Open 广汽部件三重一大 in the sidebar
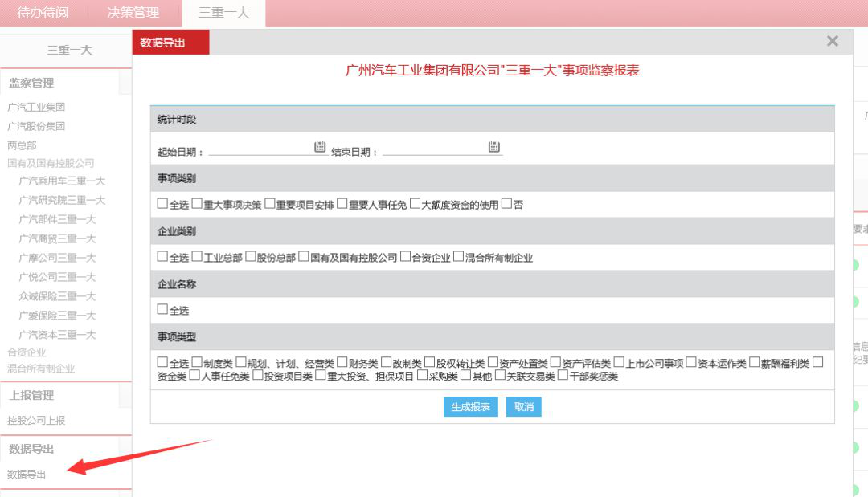Image resolution: width=868 pixels, height=497 pixels. pyautogui.click(x=57, y=219)
